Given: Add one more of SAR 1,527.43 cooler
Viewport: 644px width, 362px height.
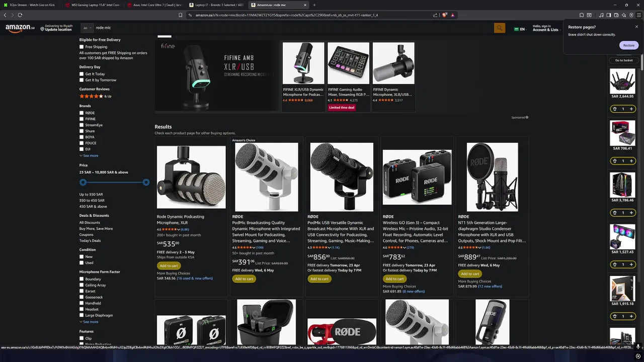Looking at the screenshot, I should pyautogui.click(x=631, y=264).
